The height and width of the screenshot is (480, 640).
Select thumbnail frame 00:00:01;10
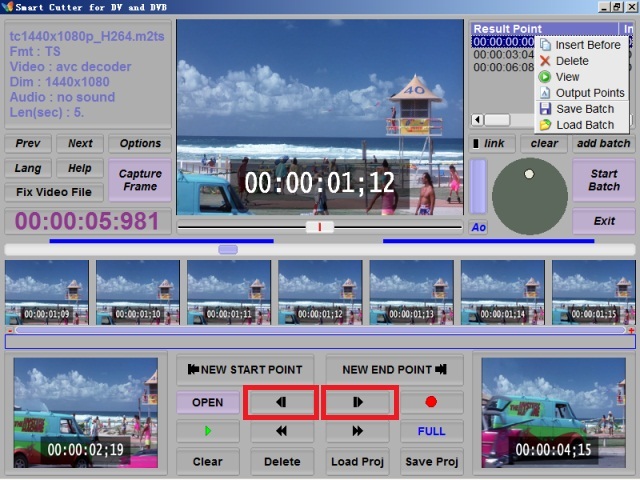coord(138,293)
